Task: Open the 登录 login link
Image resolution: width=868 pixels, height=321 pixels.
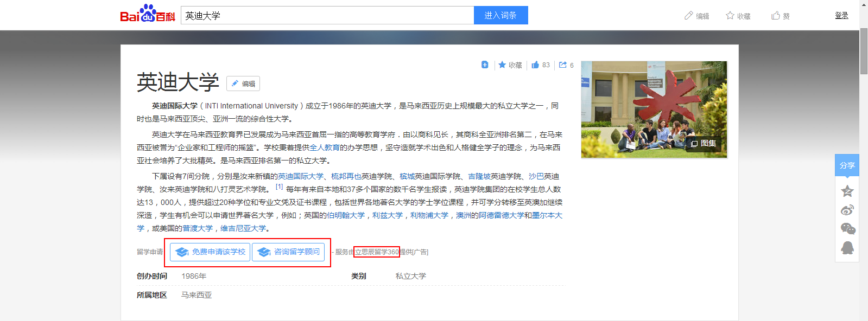Action: point(841,15)
